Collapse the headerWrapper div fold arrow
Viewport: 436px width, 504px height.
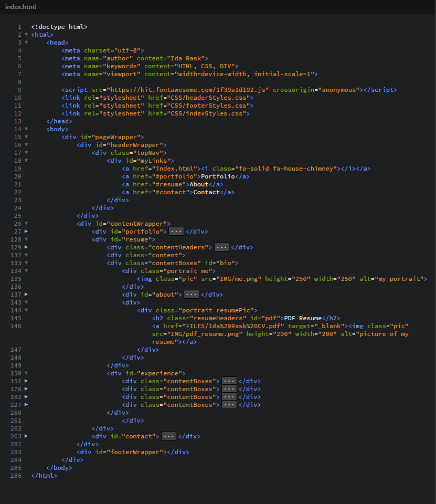click(26, 145)
